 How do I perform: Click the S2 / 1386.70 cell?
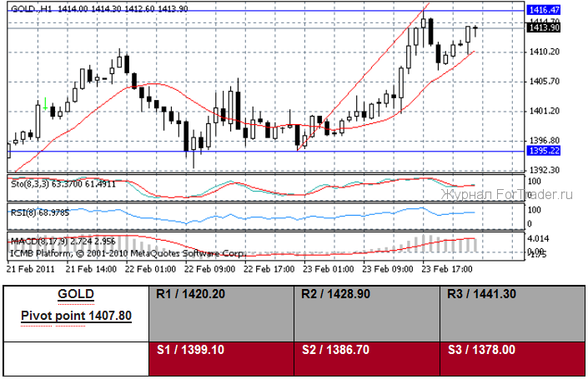[367, 359]
